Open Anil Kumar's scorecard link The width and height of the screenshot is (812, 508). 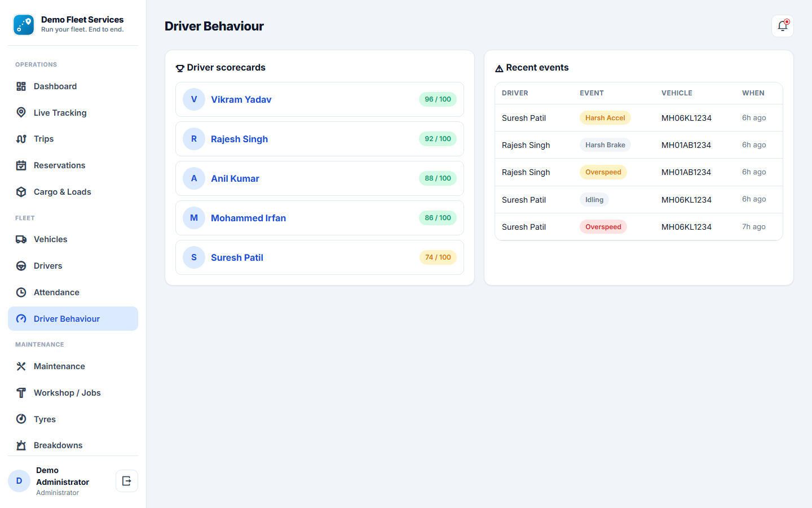coord(235,178)
